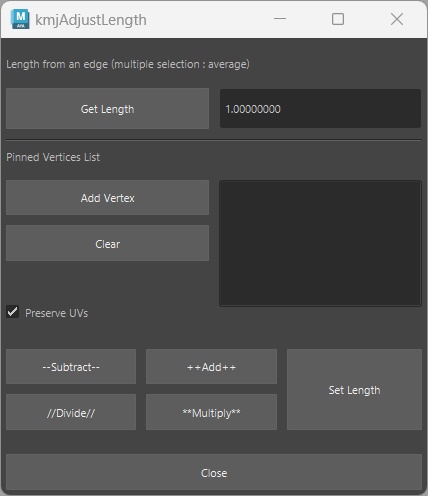Image resolution: width=428 pixels, height=496 pixels.
Task: Click the length value field showing 1.00000000
Action: coord(320,109)
